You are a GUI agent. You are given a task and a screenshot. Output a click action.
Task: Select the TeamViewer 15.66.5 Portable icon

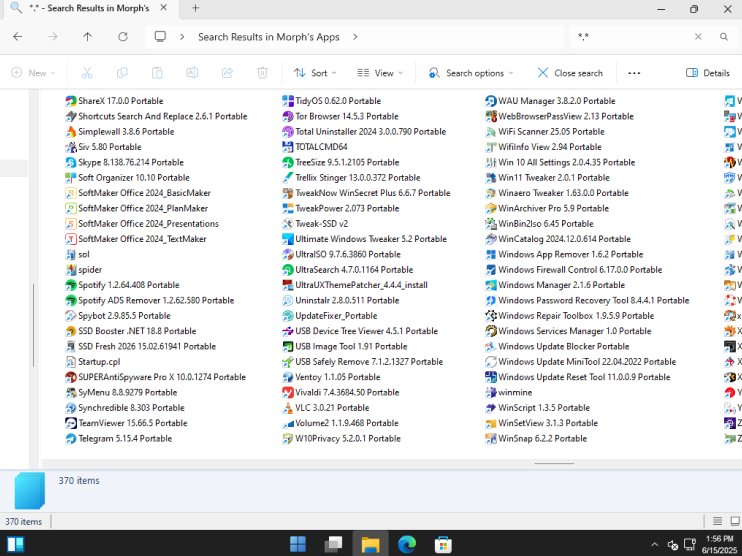[71, 423]
